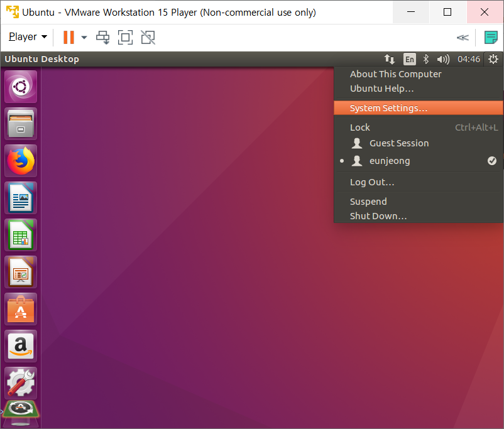This screenshot has height=429, width=504.
Task: Open Ubuntu Help from the menu
Action: (419, 89)
